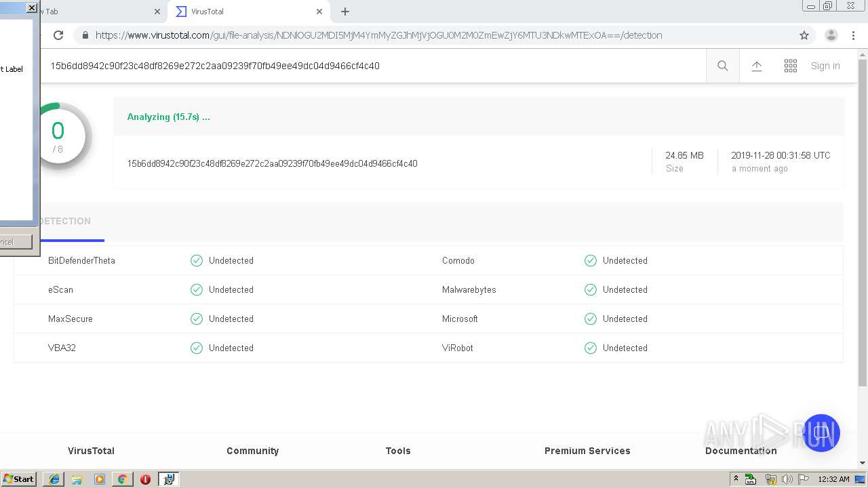Image resolution: width=868 pixels, height=488 pixels.
Task: Show hidden system tray icons
Action: coord(736,479)
